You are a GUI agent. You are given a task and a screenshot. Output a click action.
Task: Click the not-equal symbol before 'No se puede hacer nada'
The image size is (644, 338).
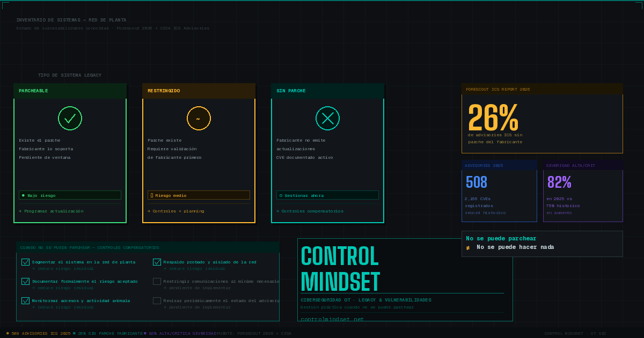pos(468,247)
